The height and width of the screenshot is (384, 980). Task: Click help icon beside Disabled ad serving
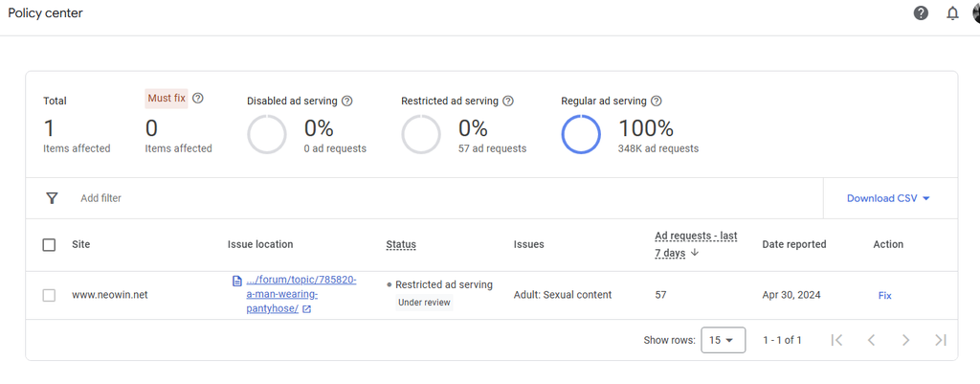347,101
